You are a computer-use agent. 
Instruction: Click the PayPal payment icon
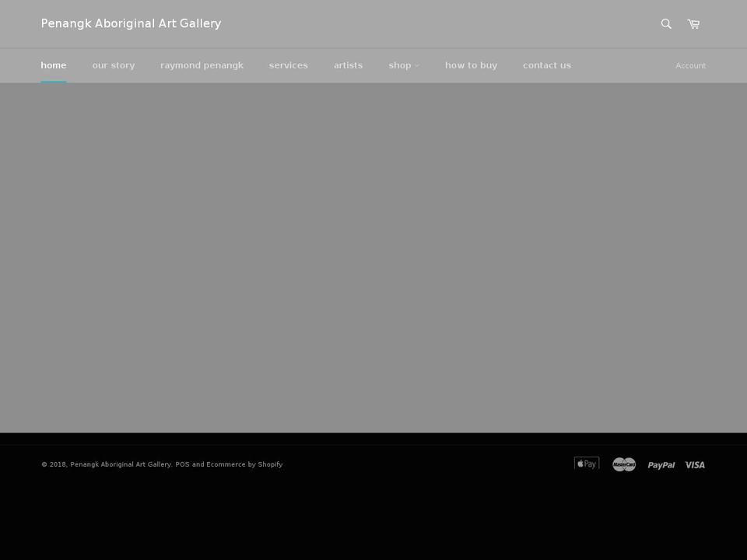661,465
